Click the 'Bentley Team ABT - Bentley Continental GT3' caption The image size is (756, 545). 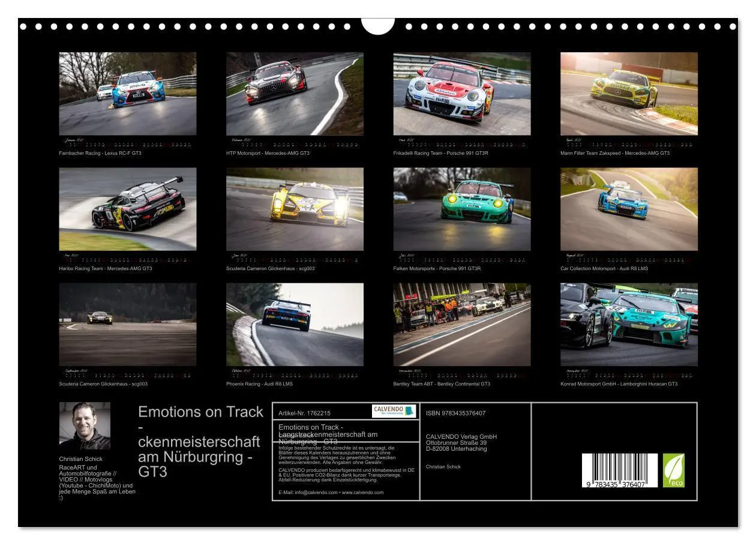pos(442,384)
